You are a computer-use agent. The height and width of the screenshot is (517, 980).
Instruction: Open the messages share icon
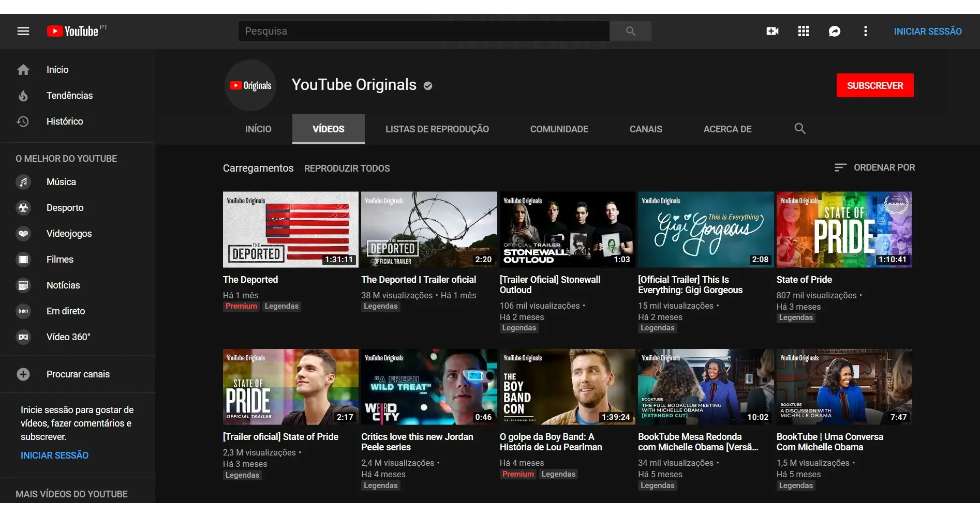click(x=834, y=31)
